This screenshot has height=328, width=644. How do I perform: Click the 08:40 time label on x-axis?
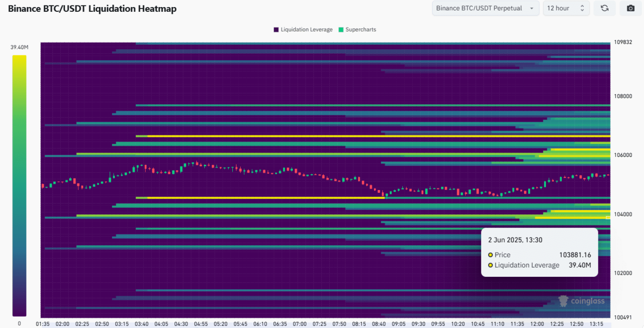tap(379, 324)
